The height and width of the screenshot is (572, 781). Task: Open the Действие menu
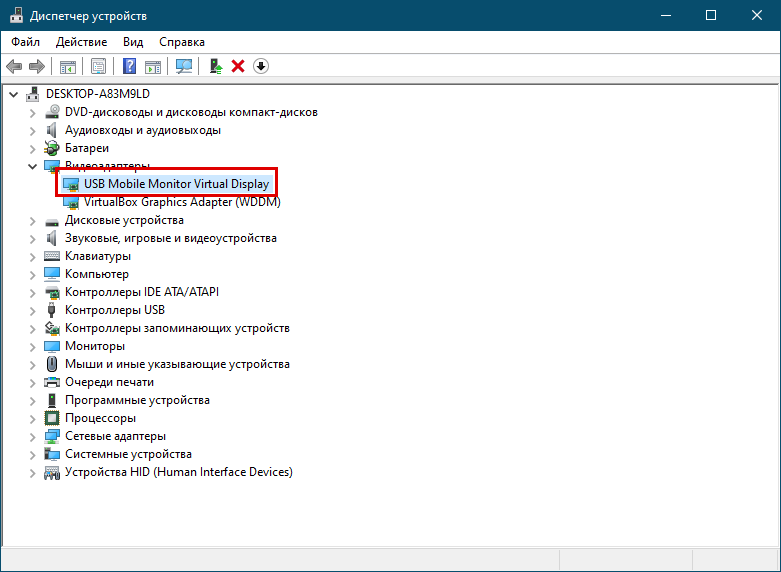pyautogui.click(x=81, y=42)
